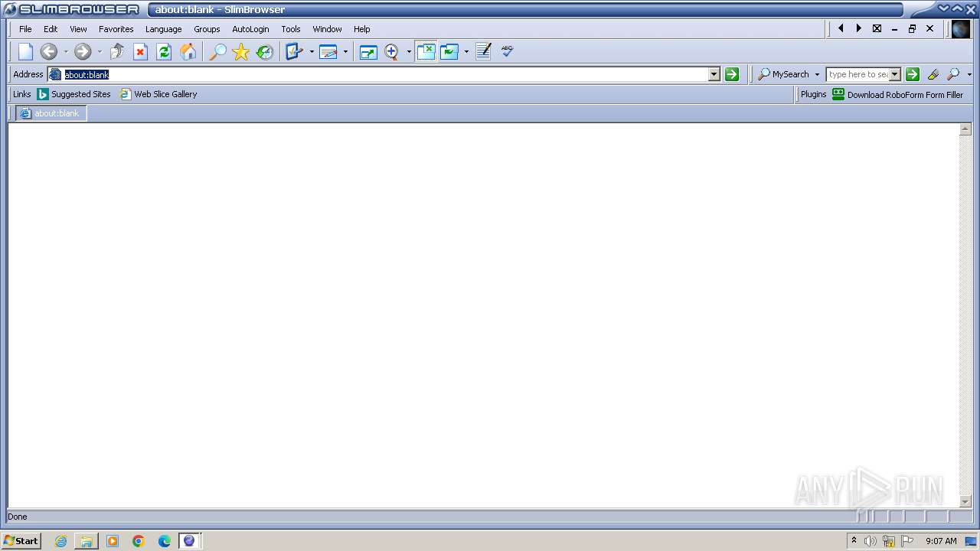Expand the Zoom dropdown arrow
This screenshot has height=551, width=980.
tap(409, 52)
